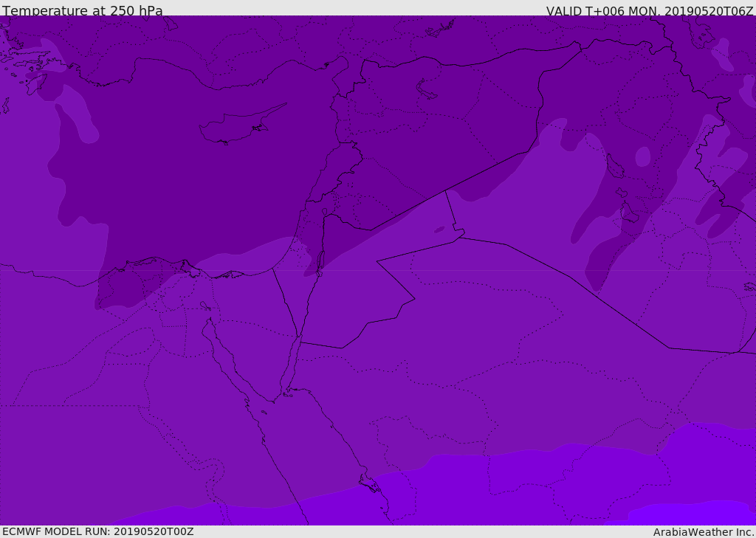Viewport: 756px width, 538px height.
Task: Click the Lake Tharthar outline in Iraq
Action: click(614, 166)
